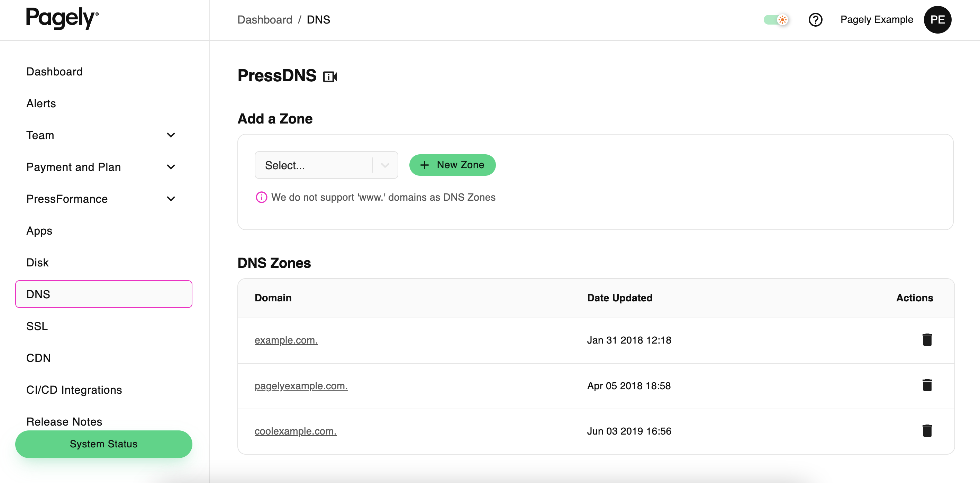Open the Select... zone dropdown
Image resolution: width=980 pixels, height=483 pixels.
tap(326, 165)
